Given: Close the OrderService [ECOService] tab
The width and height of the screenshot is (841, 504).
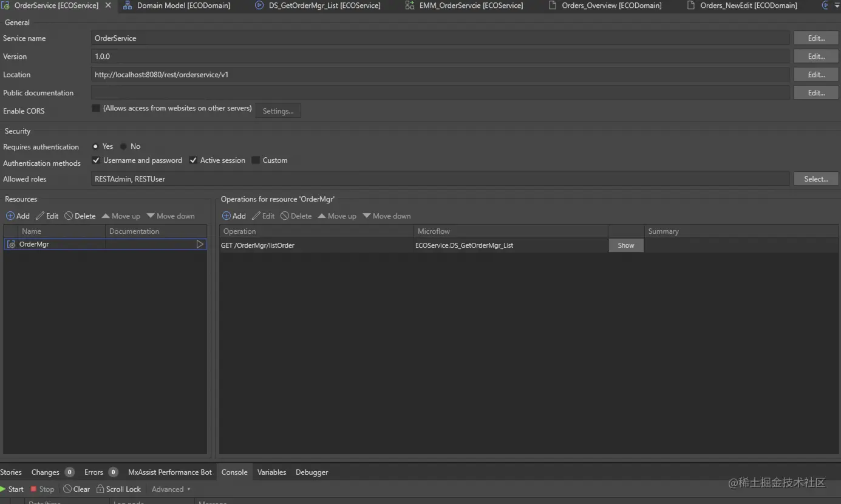Looking at the screenshot, I should [108, 5].
